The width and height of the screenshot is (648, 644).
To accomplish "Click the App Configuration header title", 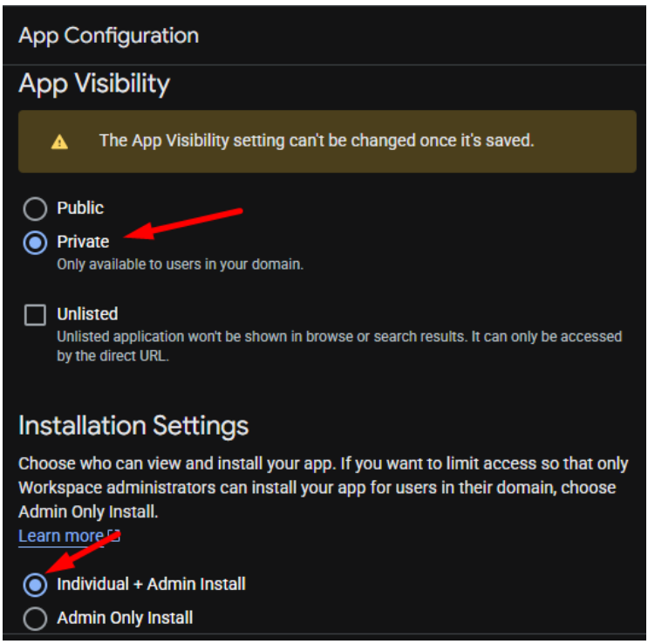I will tap(109, 36).
